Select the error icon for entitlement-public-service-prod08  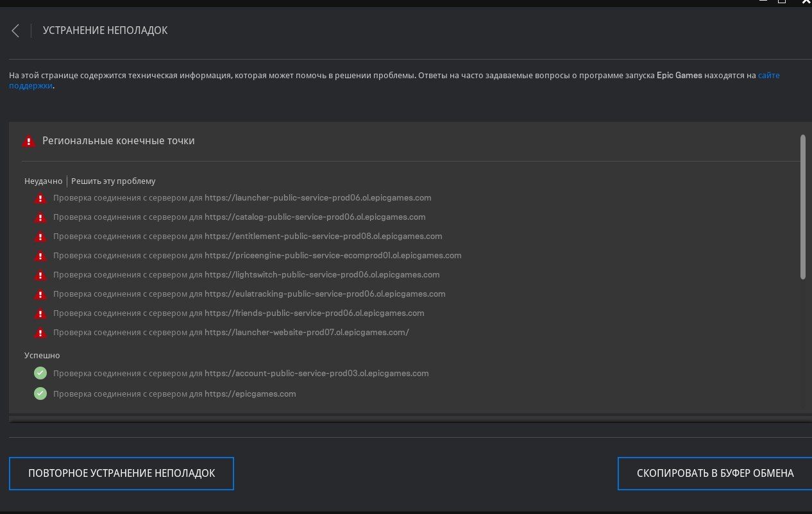(x=40, y=237)
